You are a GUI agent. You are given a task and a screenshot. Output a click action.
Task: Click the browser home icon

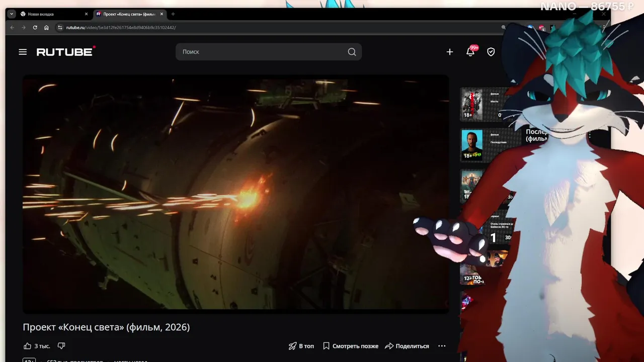coord(46,27)
